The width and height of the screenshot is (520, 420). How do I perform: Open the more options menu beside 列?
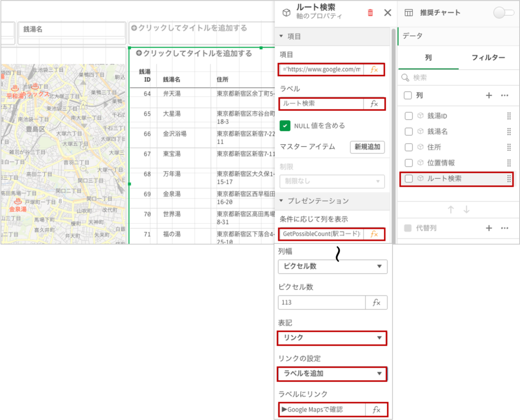click(504, 95)
